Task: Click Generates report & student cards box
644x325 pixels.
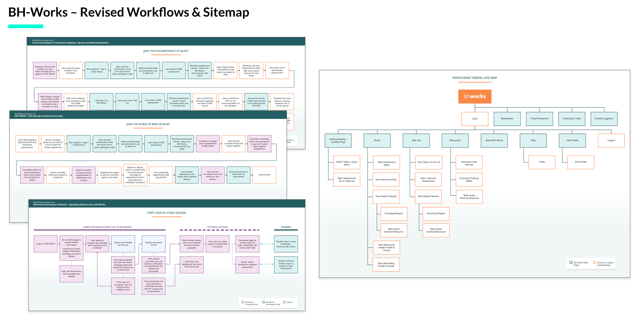Action: (248, 244)
